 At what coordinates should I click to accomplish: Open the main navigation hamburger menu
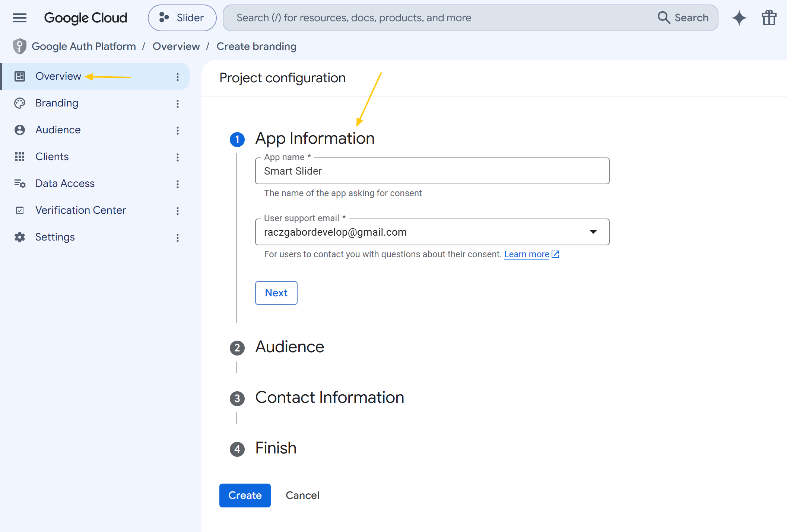[x=20, y=18]
